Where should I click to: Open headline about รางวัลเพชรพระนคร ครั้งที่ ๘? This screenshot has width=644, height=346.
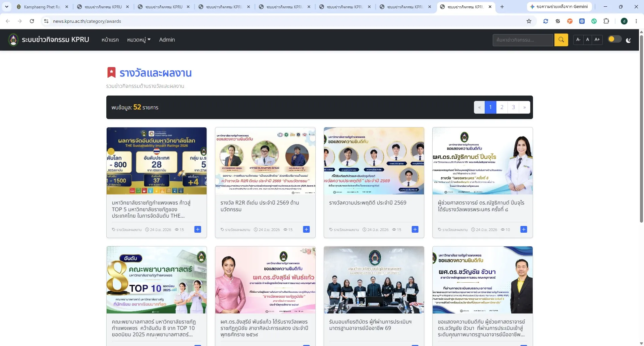click(x=481, y=206)
